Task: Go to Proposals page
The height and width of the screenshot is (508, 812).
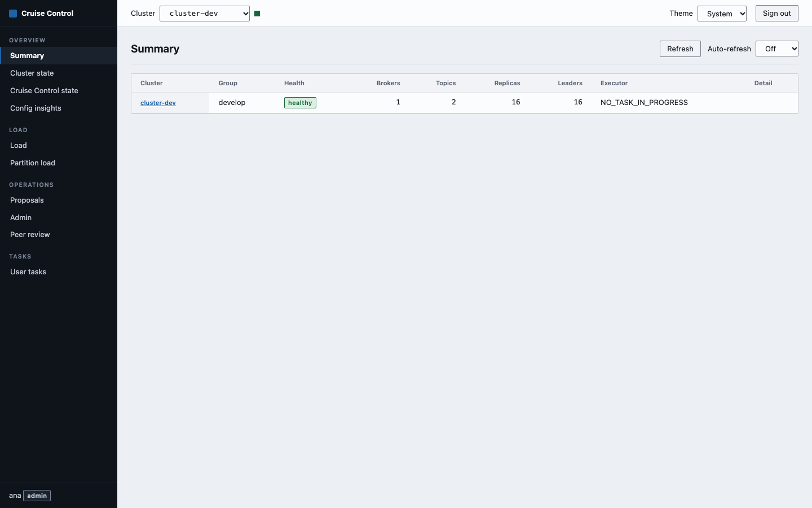Action: (x=59, y=200)
